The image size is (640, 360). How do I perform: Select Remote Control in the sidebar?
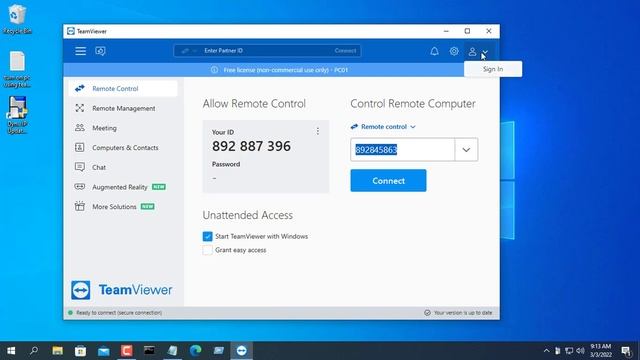pos(123,89)
